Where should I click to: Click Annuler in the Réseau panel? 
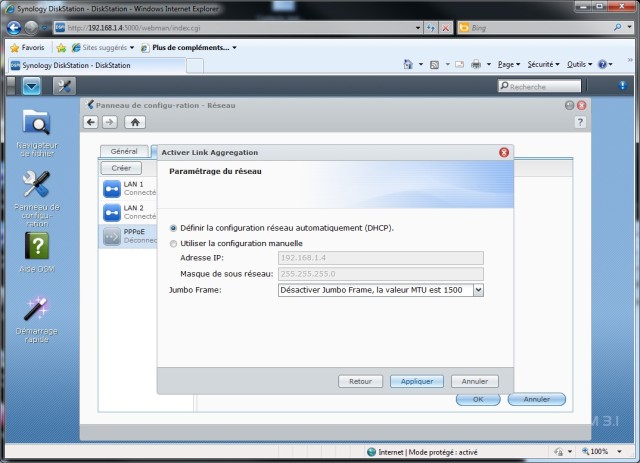tap(537, 399)
